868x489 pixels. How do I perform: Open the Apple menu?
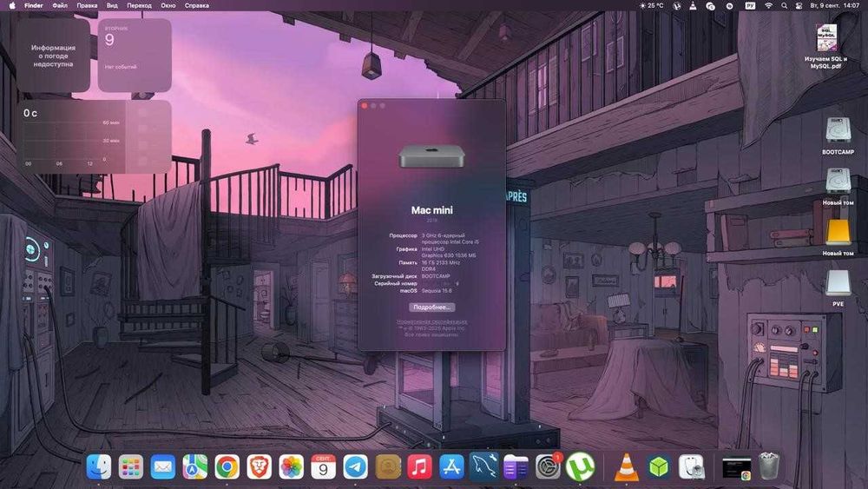12,5
